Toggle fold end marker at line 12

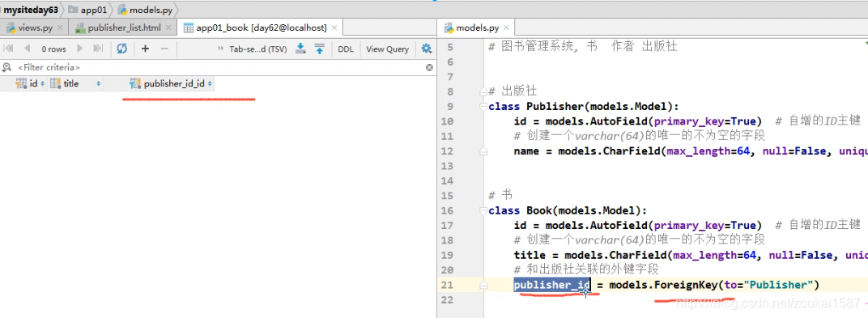tap(483, 151)
